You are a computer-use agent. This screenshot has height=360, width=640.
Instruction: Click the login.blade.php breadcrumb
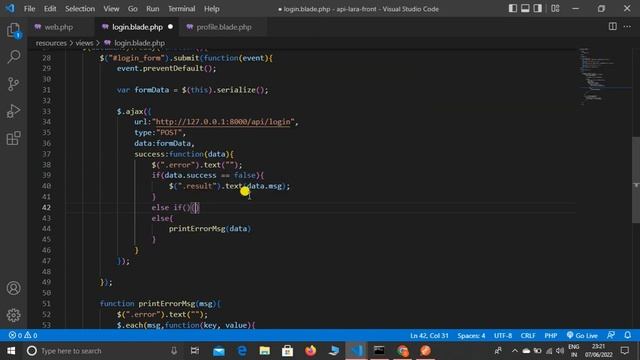[x=139, y=43]
